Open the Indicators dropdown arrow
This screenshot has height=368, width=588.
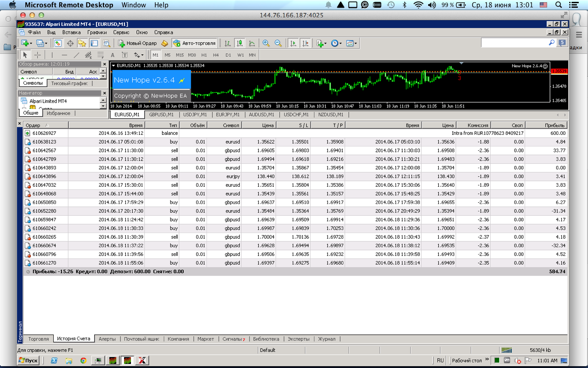tap(326, 43)
